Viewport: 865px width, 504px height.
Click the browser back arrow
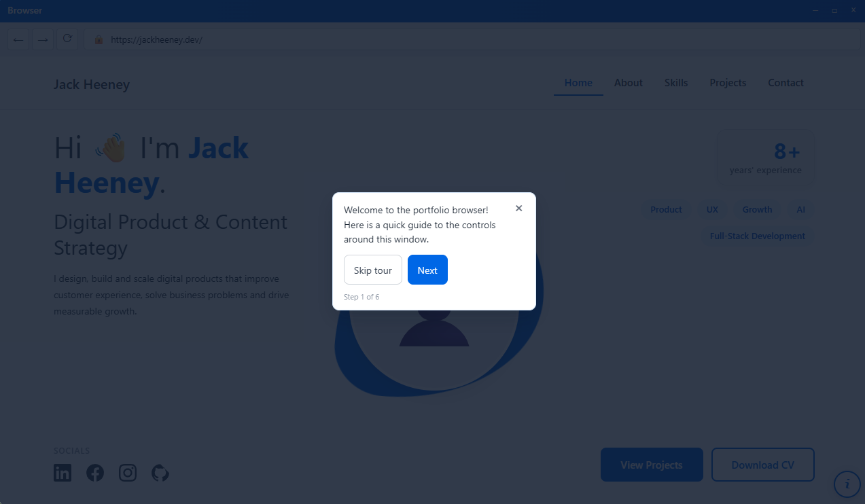pos(18,39)
